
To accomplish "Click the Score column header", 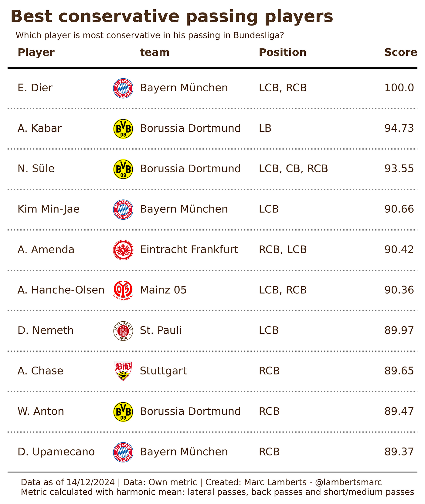I will [x=401, y=52].
